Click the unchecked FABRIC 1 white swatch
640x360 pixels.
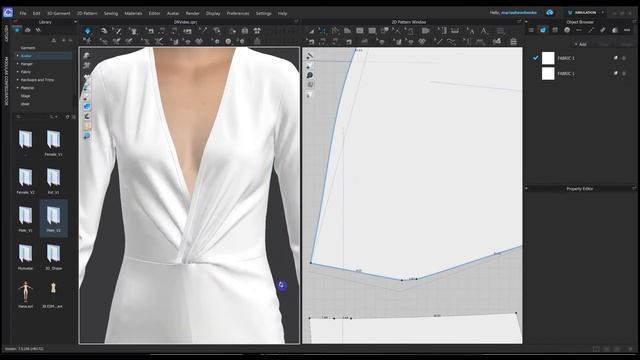click(548, 73)
